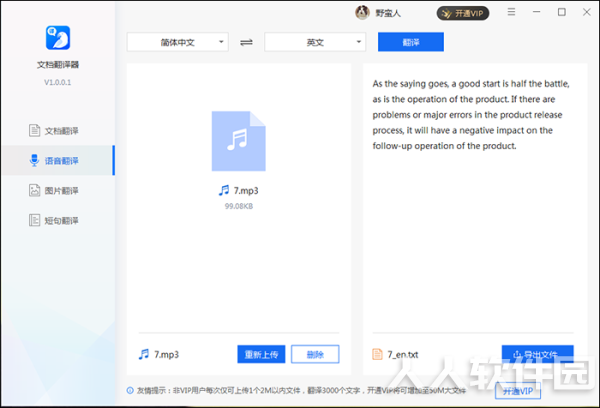The image size is (600, 408).
Task: Click the info icon beside 友情提示
Action: 130,390
